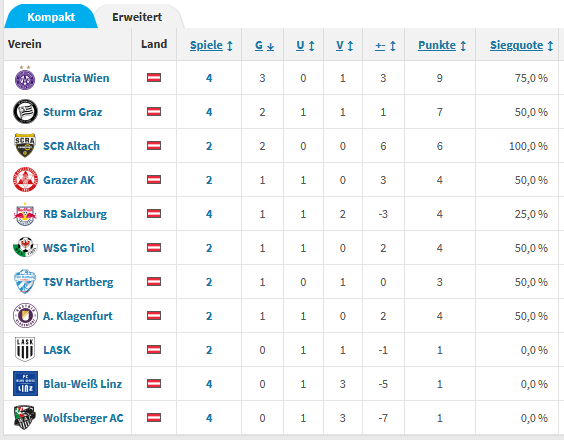Open the A. Klagenfurt club link
This screenshot has height=440, width=564.
(78, 316)
